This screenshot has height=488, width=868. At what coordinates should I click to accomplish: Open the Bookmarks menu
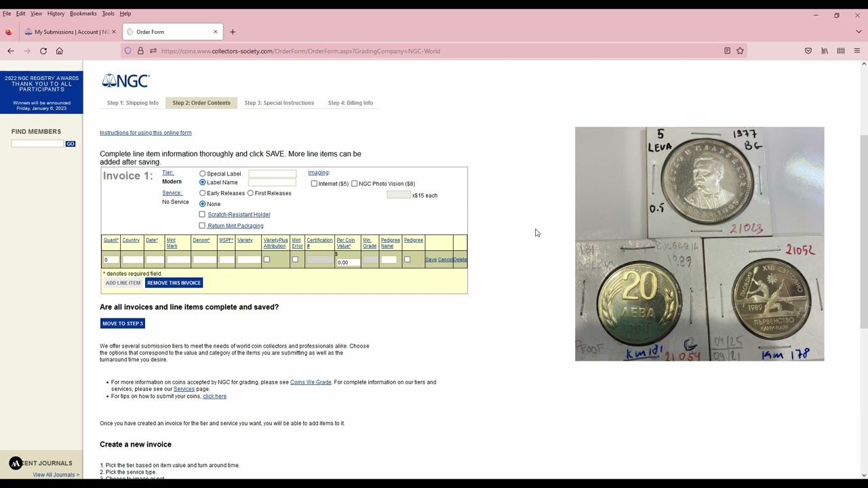(83, 14)
